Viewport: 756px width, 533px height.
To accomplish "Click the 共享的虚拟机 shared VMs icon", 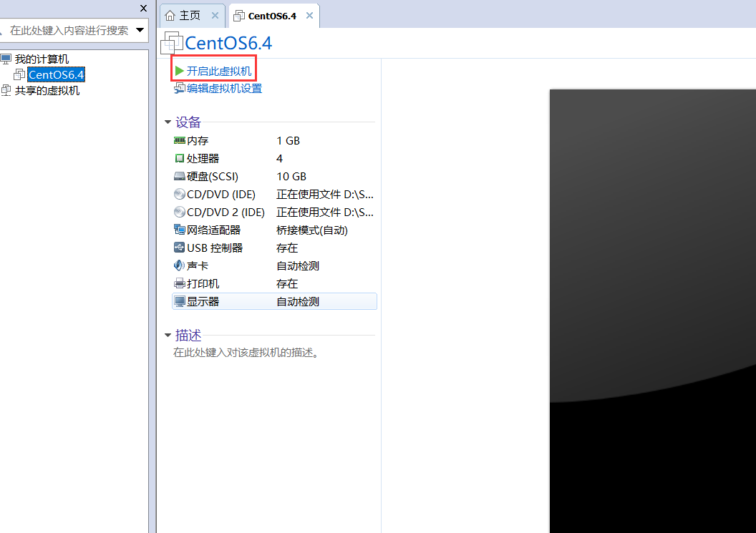I will pos(6,90).
